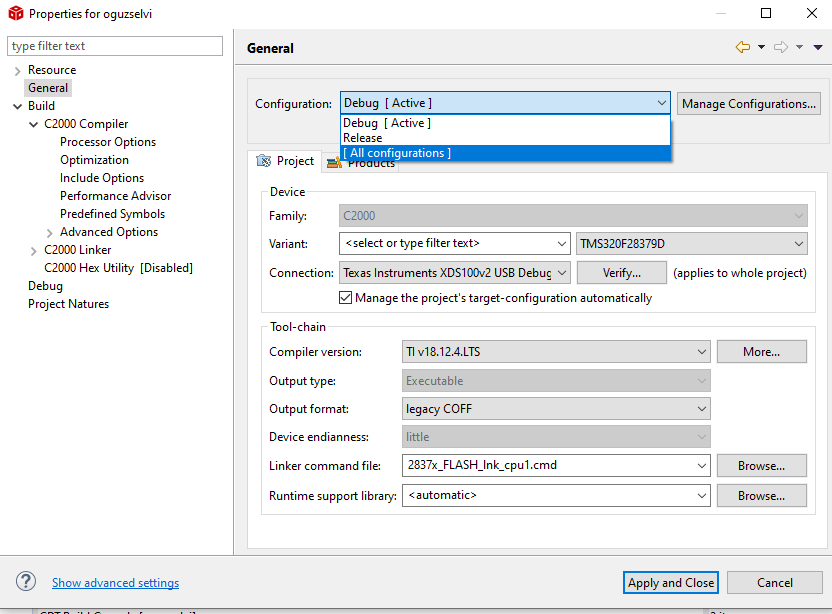
Task: Click the Products tab icon
Action: coord(333,163)
